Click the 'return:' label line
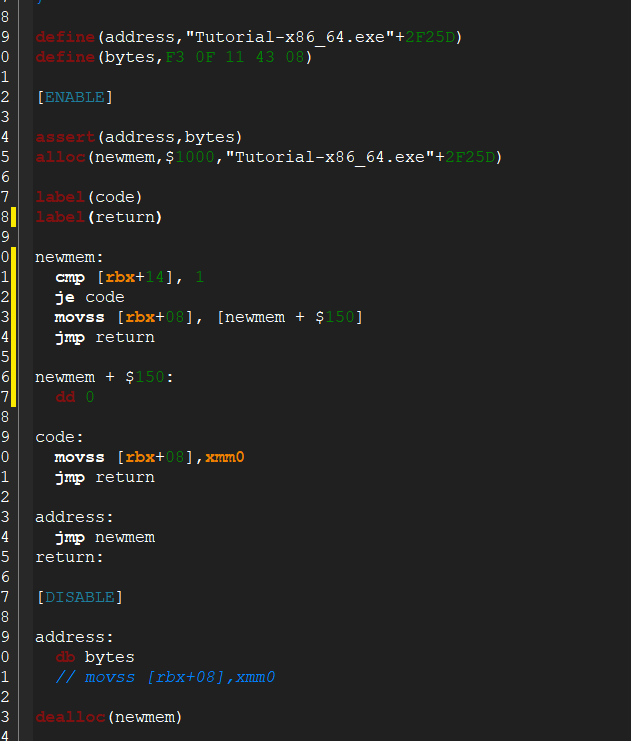This screenshot has height=741, width=631. (69, 557)
